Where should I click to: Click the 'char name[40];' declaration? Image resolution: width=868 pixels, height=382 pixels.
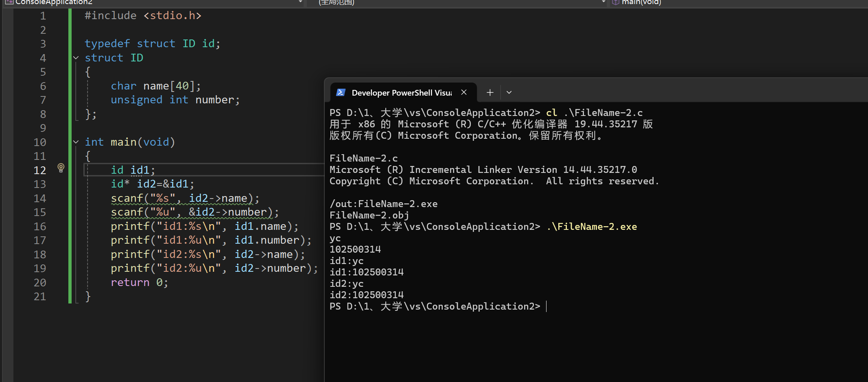click(156, 86)
